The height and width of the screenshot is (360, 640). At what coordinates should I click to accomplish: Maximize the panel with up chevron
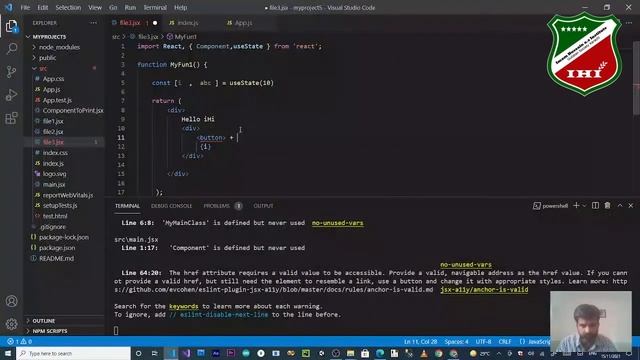point(620,205)
